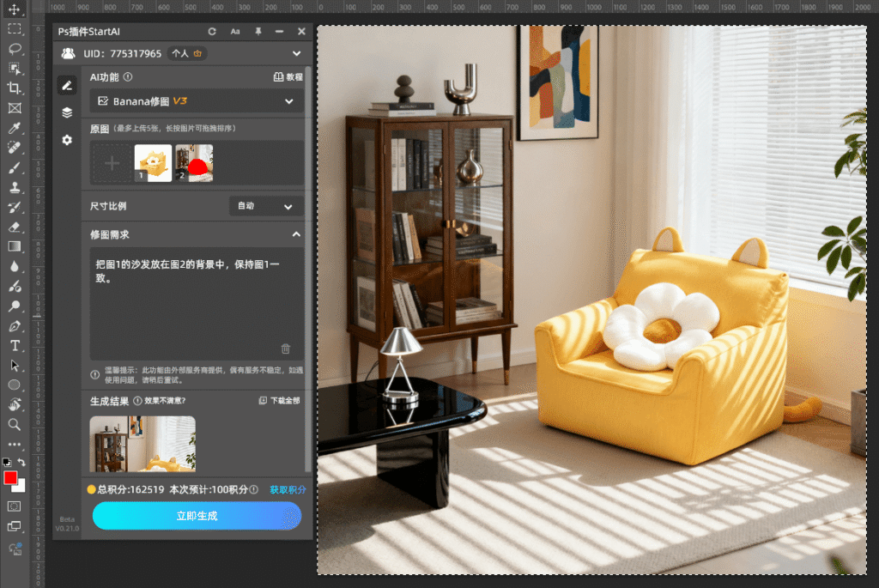Image resolution: width=879 pixels, height=588 pixels.
Task: Select the Lasso tool
Action: (x=15, y=48)
